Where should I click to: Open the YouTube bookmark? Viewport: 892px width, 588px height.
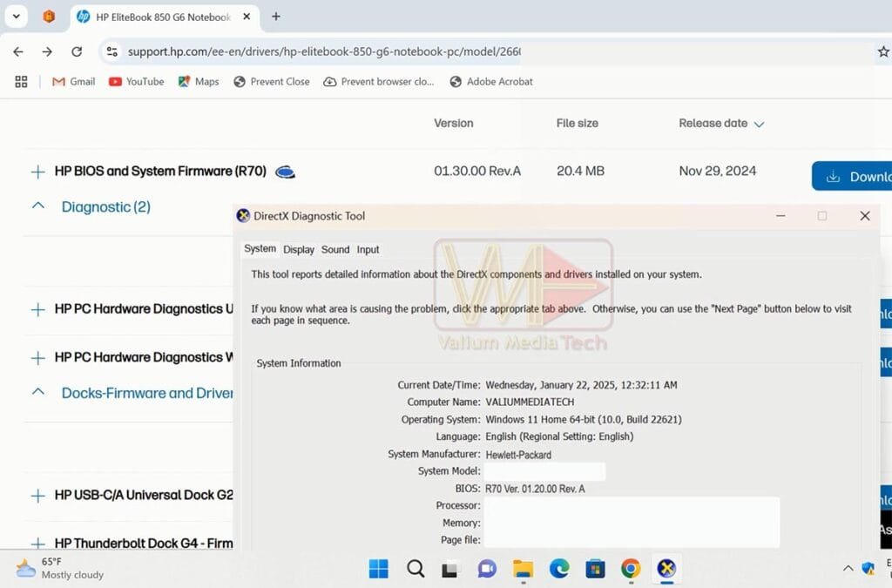click(x=137, y=82)
